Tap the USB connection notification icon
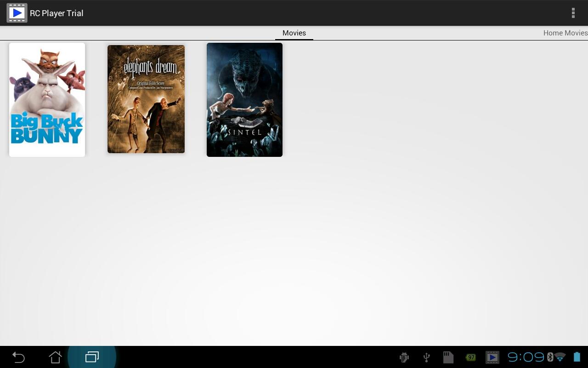 coord(426,357)
